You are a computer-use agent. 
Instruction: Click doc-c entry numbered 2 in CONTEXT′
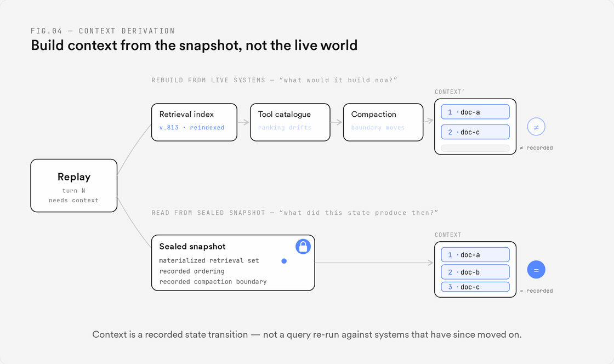click(x=475, y=132)
